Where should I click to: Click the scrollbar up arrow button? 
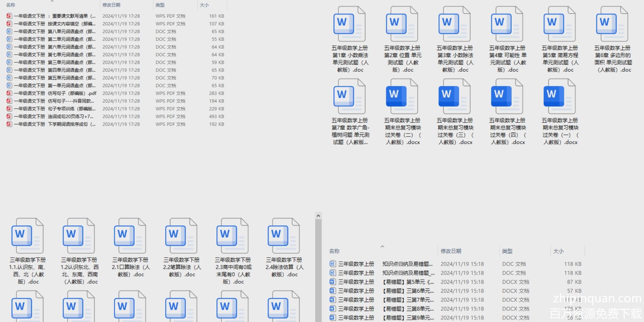click(x=318, y=216)
